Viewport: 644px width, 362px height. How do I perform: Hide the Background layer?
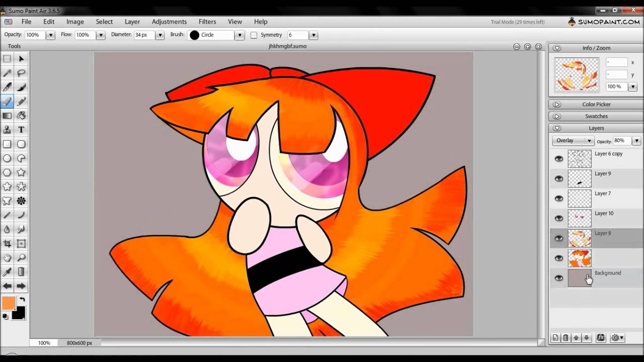click(558, 278)
